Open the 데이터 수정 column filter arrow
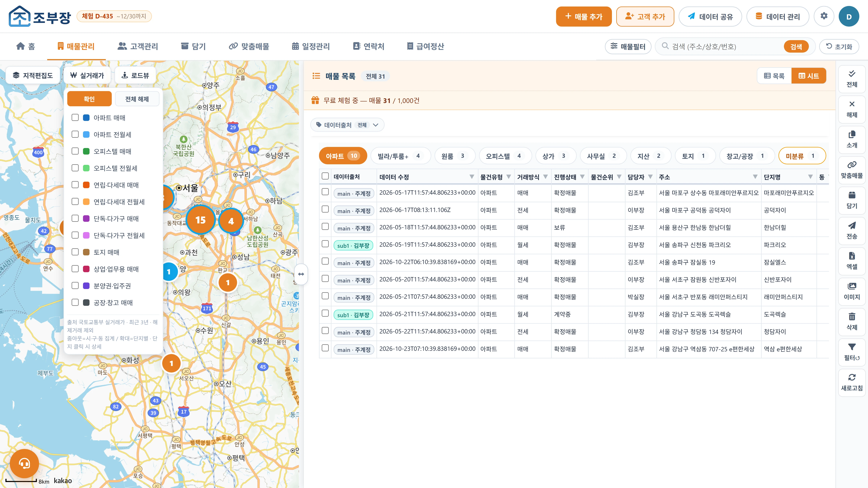This screenshot has width=868, height=488. point(472,177)
